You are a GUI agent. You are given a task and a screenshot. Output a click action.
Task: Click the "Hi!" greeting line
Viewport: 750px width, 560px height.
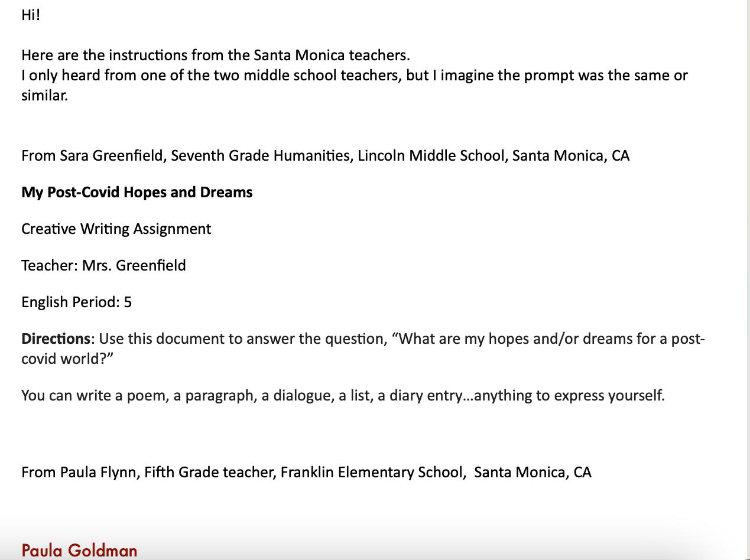coord(31,15)
